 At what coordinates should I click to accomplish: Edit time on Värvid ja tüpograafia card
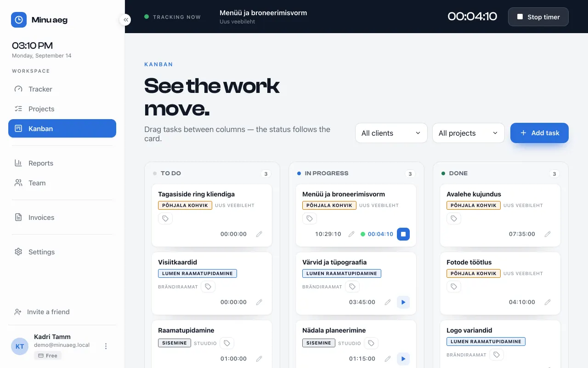click(x=388, y=302)
